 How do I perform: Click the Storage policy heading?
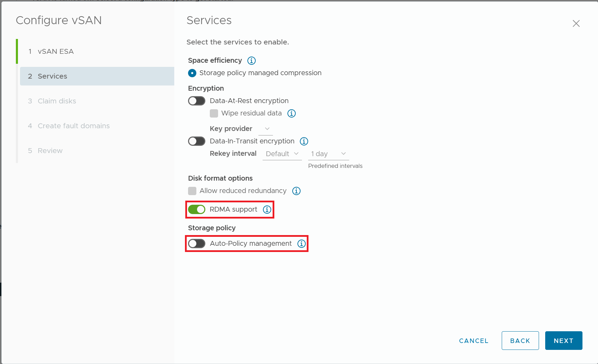(x=212, y=228)
